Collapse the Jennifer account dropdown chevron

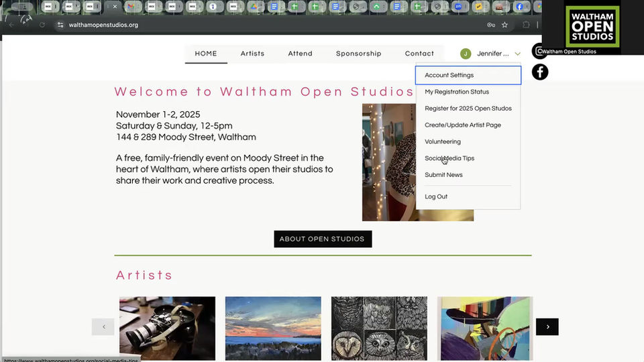coord(517,54)
